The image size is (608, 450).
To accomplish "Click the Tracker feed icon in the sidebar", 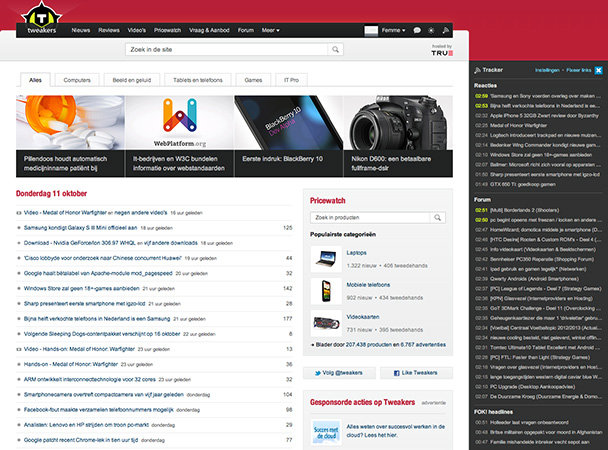I will tap(477, 70).
